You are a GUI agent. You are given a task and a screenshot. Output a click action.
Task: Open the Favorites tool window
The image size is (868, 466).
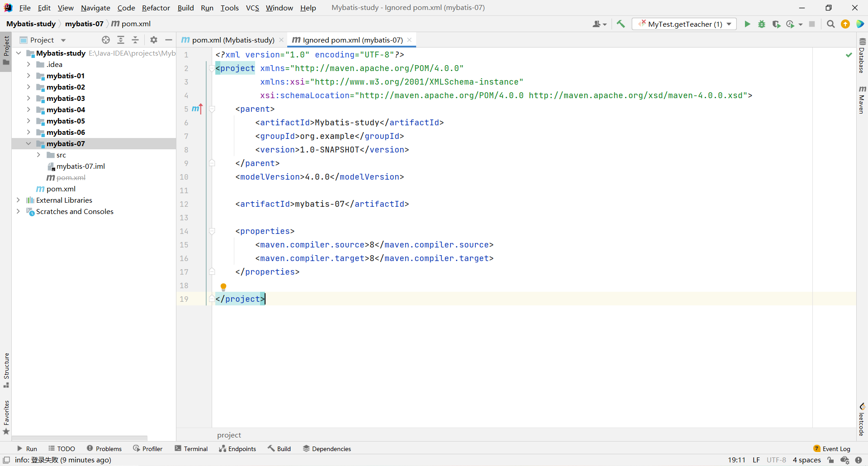(6, 417)
